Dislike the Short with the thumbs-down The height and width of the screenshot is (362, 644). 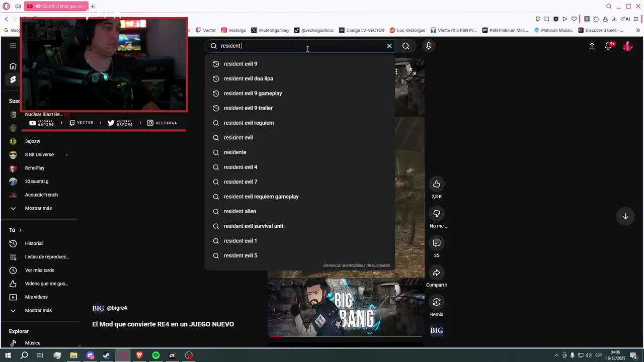tap(437, 214)
